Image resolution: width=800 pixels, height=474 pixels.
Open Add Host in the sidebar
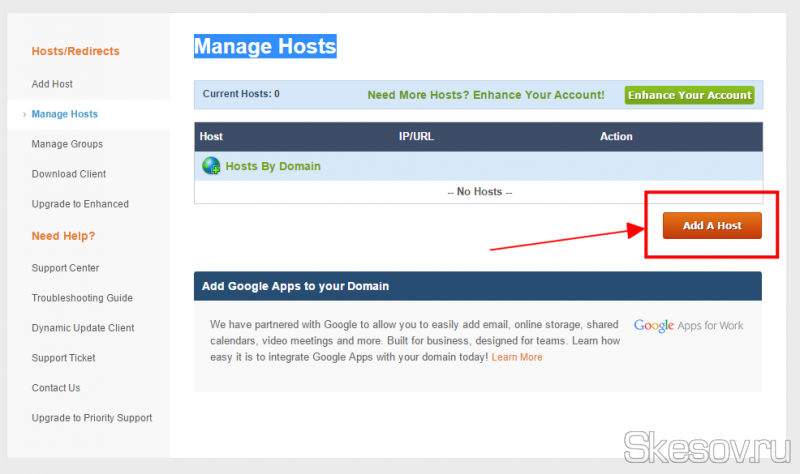pos(52,84)
